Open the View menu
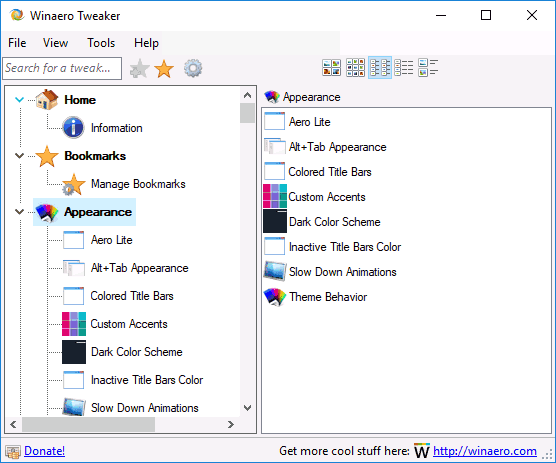Image resolution: width=556 pixels, height=463 pixels. click(55, 43)
